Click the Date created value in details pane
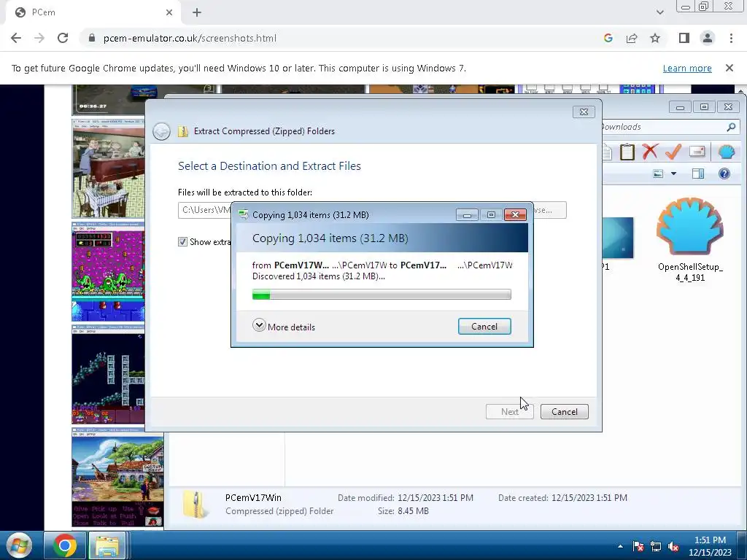The image size is (747, 560). (589, 497)
